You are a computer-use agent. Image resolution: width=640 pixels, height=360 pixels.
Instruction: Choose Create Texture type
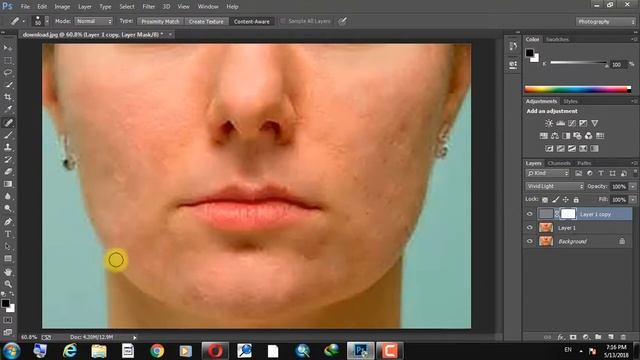click(206, 21)
